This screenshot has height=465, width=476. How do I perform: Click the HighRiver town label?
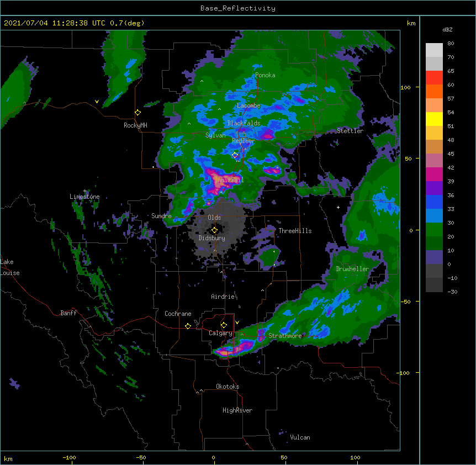tap(237, 410)
